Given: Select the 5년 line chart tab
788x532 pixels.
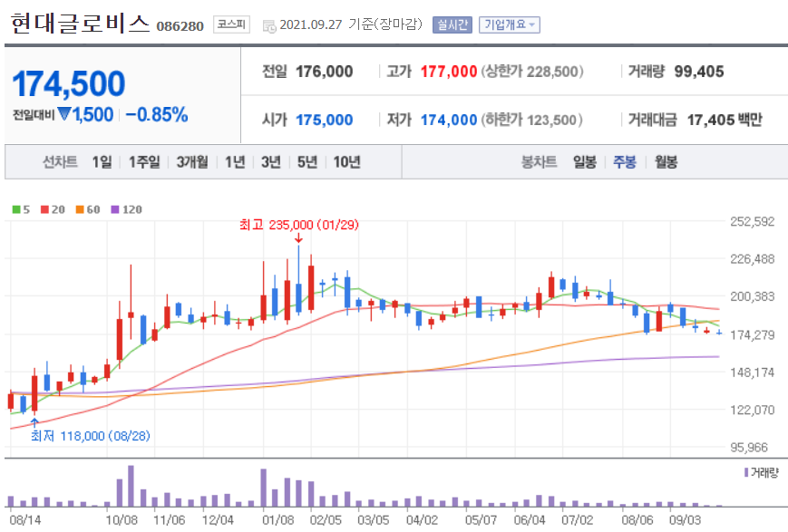Looking at the screenshot, I should [307, 161].
